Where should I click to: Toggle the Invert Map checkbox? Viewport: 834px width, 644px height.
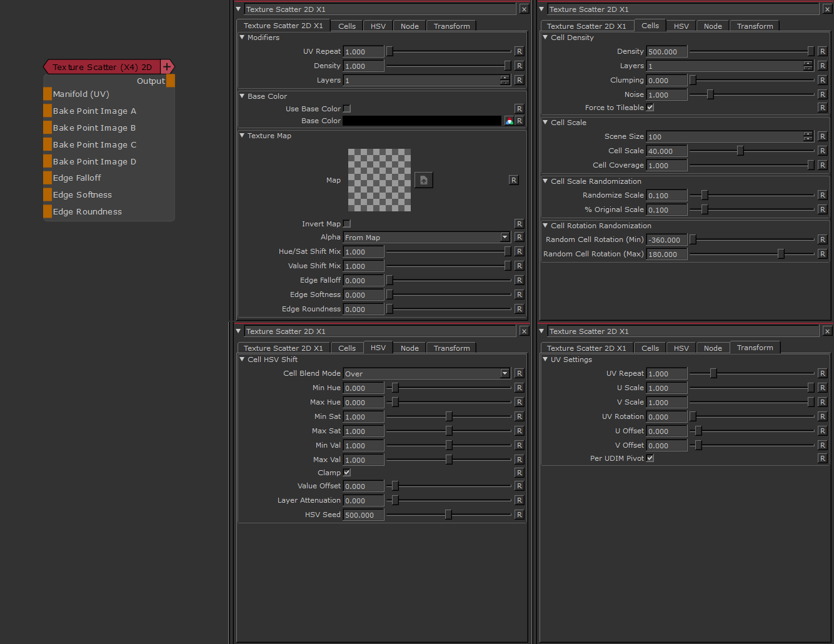347,224
